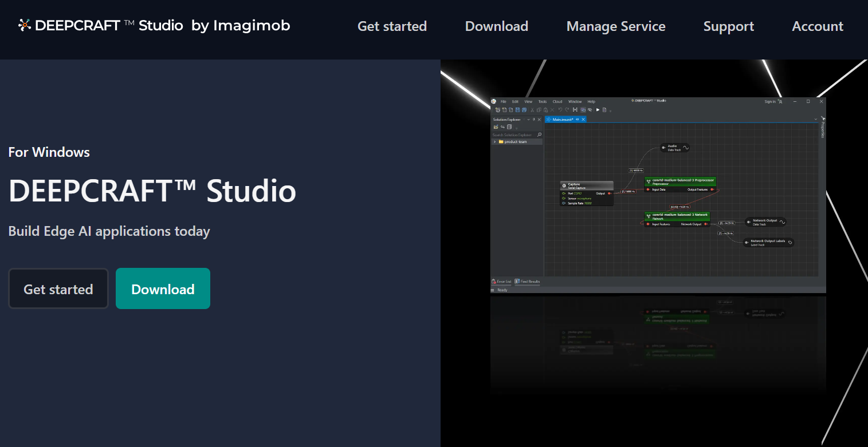Screen dimensions: 868x447
Task: Click the Port COM3 row in Capture node
Action: pos(575,193)
